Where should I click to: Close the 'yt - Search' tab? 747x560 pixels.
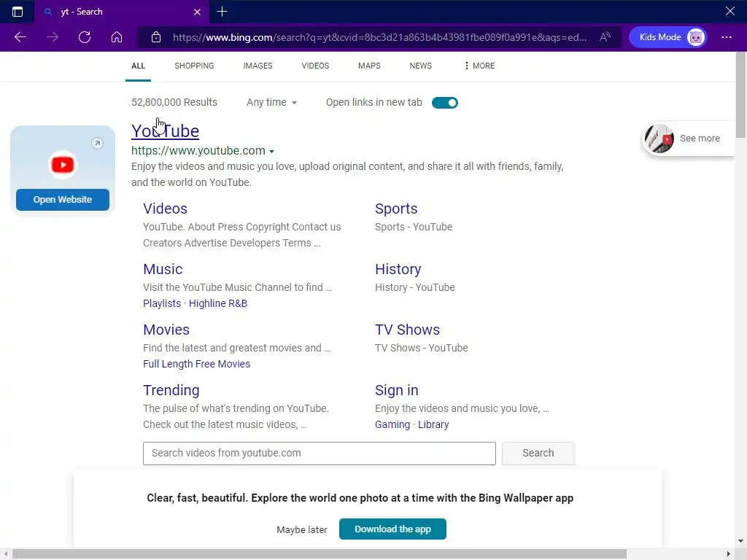pyautogui.click(x=197, y=12)
